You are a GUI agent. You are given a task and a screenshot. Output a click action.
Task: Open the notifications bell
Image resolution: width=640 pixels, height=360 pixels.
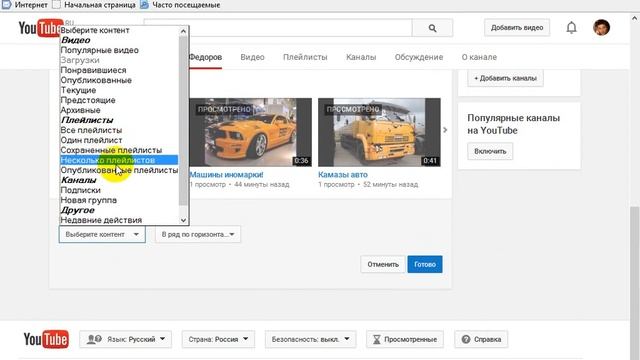point(571,28)
